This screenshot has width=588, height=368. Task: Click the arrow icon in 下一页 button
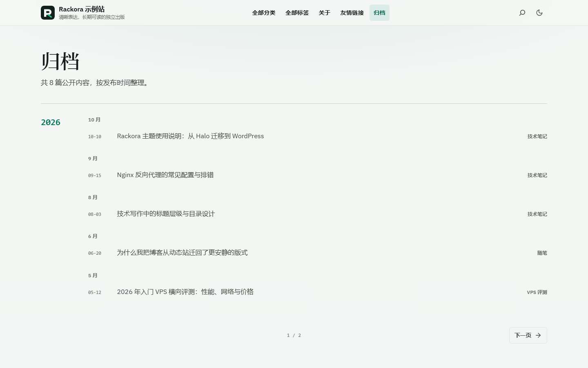pyautogui.click(x=538, y=335)
